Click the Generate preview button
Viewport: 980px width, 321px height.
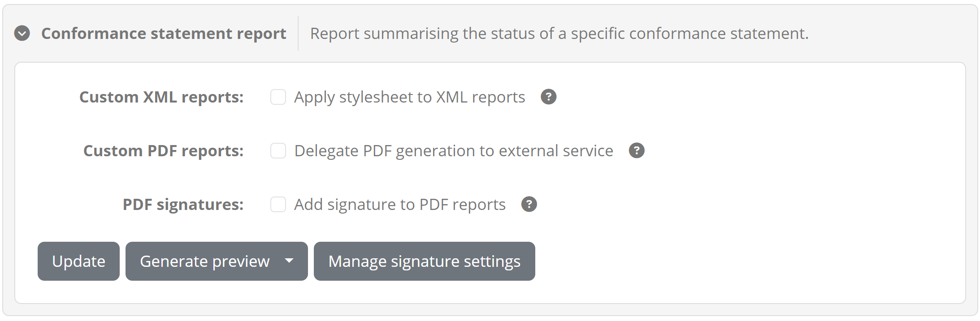[205, 261]
